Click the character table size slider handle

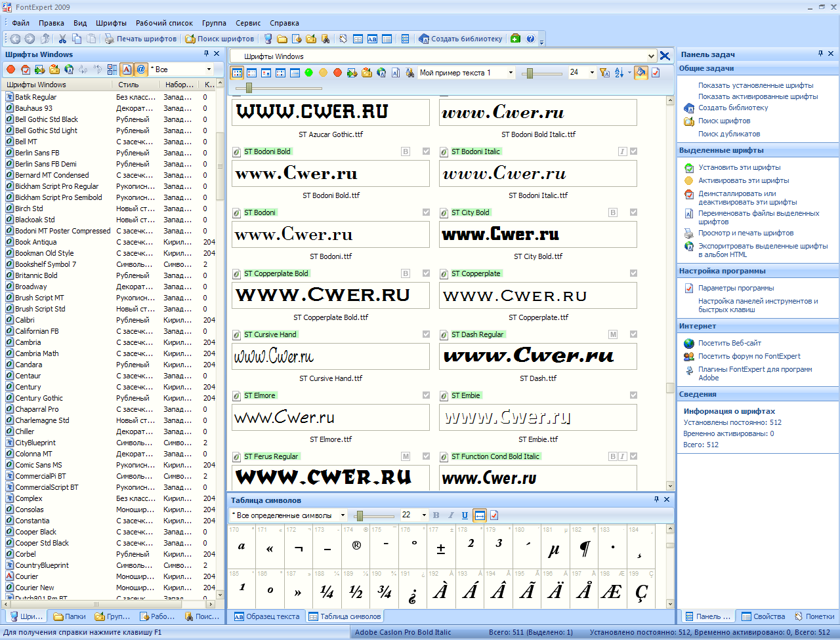click(x=359, y=515)
